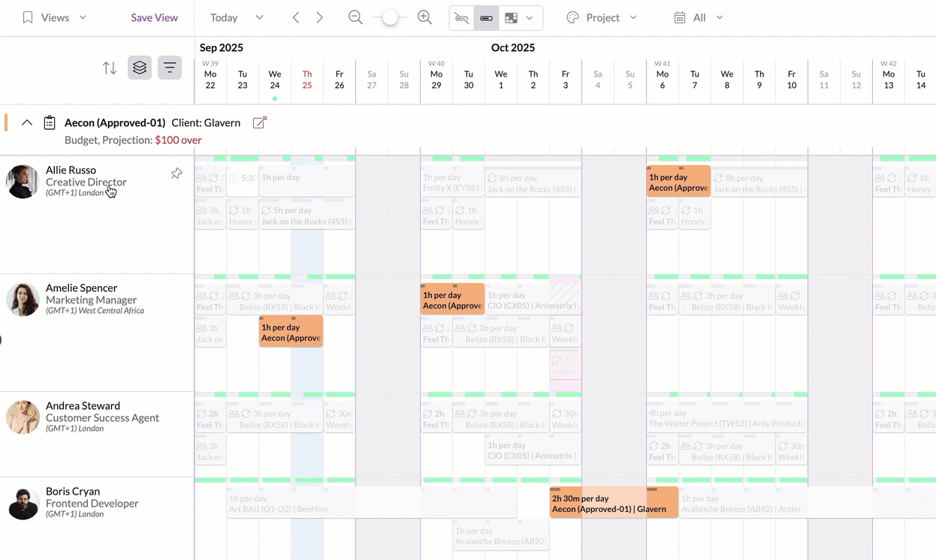Click the zoom level slider handle
The image size is (936, 560).
(x=390, y=17)
